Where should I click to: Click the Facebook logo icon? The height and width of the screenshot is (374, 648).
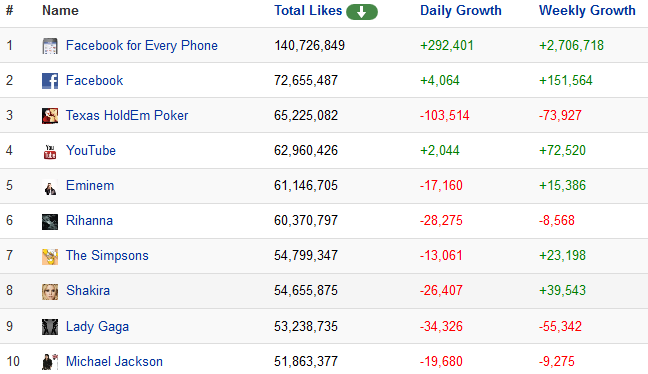(50, 81)
